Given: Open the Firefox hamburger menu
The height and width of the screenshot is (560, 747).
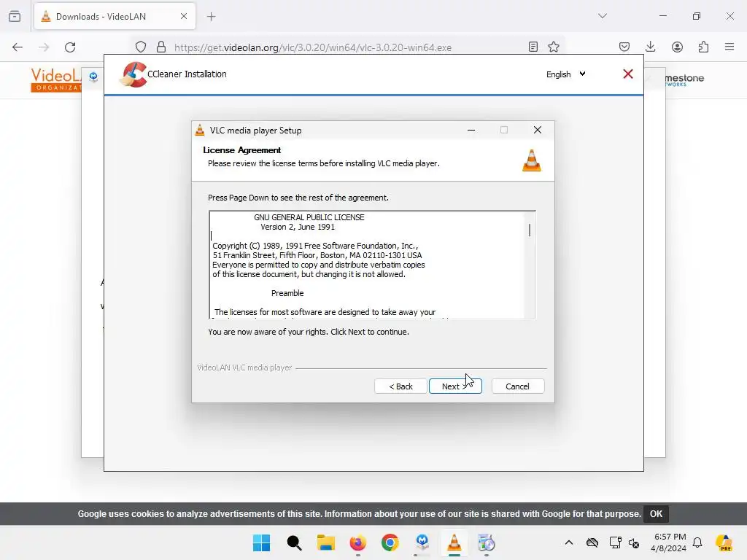Looking at the screenshot, I should pyautogui.click(x=729, y=47).
